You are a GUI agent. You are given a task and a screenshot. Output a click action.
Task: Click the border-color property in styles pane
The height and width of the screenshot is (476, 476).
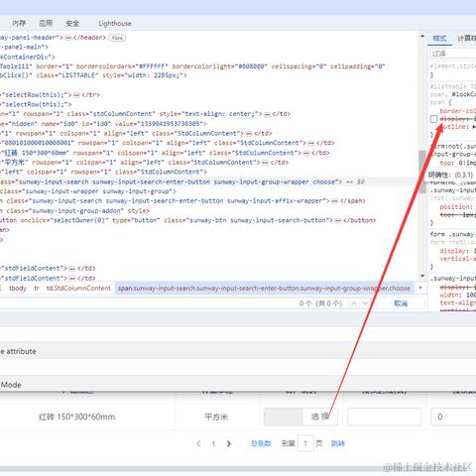[458, 111]
